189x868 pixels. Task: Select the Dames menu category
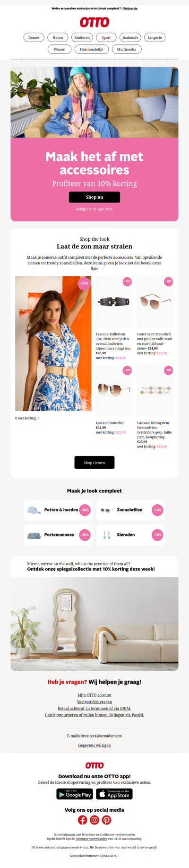34,37
